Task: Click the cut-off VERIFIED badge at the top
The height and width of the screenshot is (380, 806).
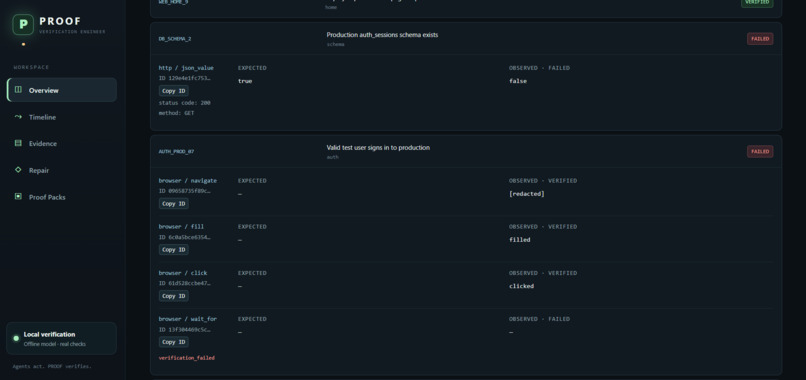Action: tap(757, 3)
